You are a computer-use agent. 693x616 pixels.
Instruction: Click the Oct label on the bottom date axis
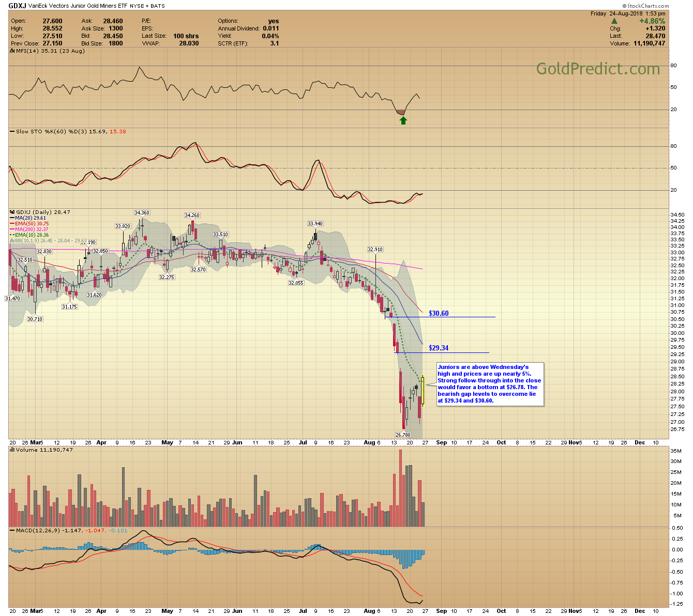(x=502, y=611)
